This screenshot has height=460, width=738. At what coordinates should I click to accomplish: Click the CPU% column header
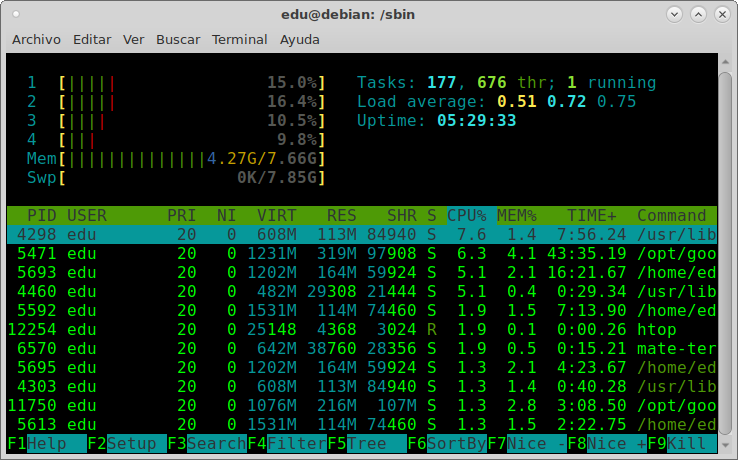(x=466, y=215)
